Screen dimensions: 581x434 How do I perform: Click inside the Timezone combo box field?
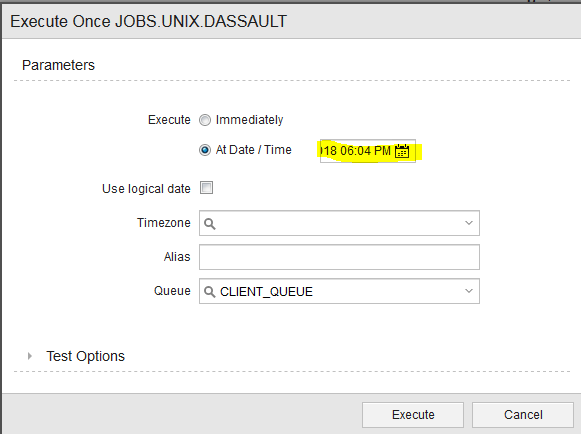[x=339, y=223]
